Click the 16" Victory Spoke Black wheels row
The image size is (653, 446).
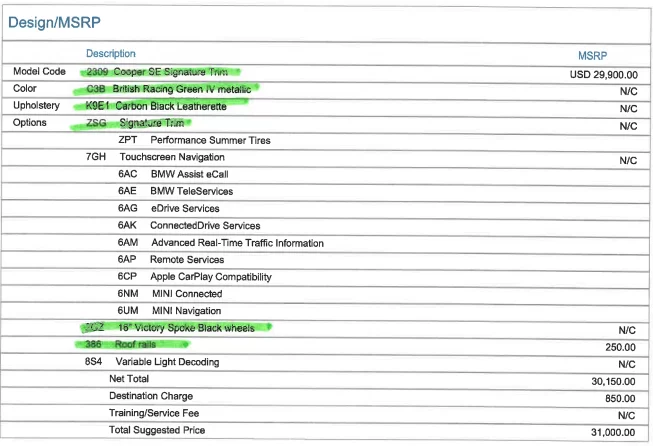(193, 327)
